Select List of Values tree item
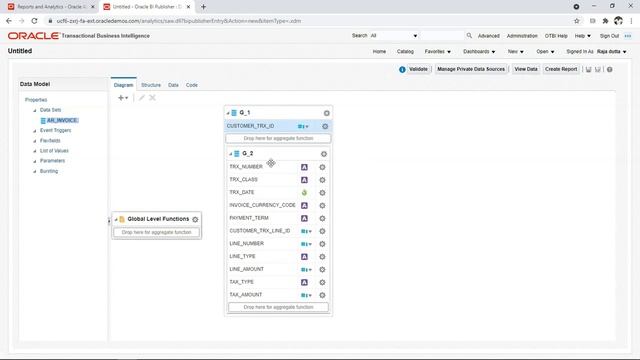 click(x=54, y=151)
